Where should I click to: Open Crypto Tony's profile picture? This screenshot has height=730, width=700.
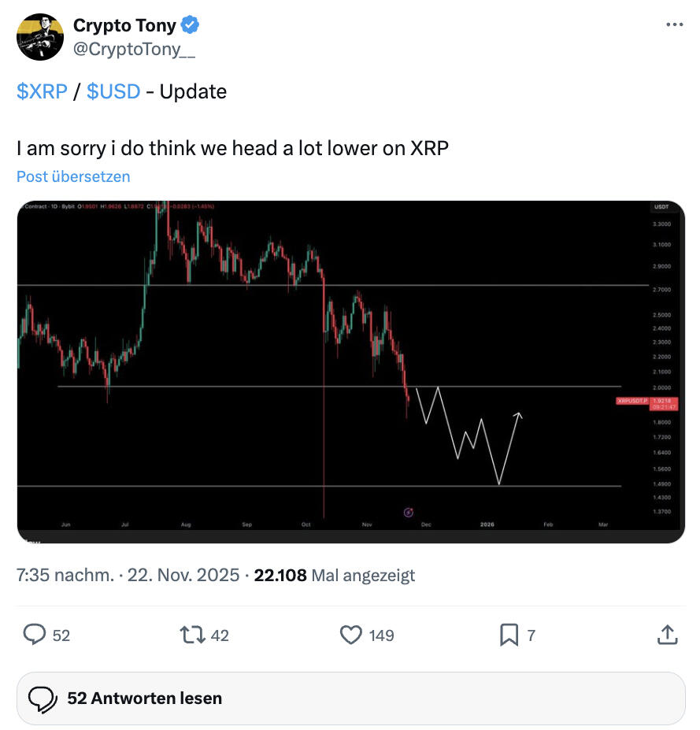pyautogui.click(x=40, y=36)
